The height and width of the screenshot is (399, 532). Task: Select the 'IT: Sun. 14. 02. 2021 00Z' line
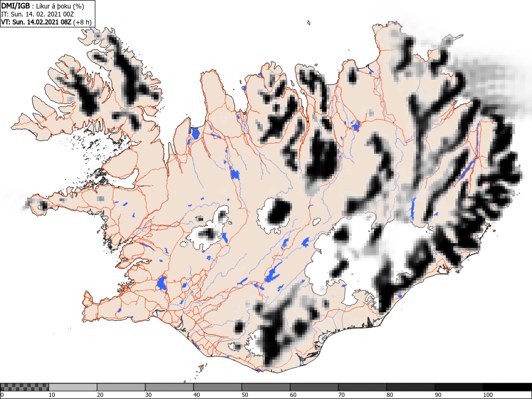click(x=37, y=14)
